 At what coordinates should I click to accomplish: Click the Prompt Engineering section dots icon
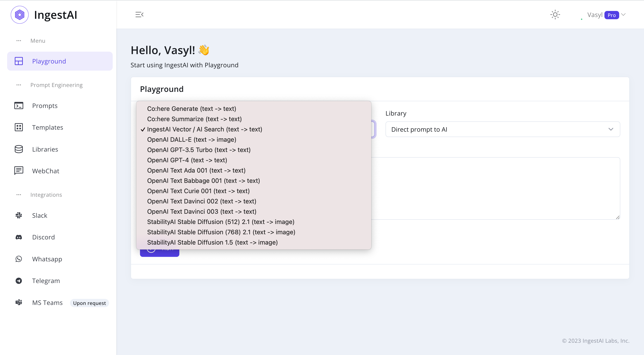(x=19, y=85)
